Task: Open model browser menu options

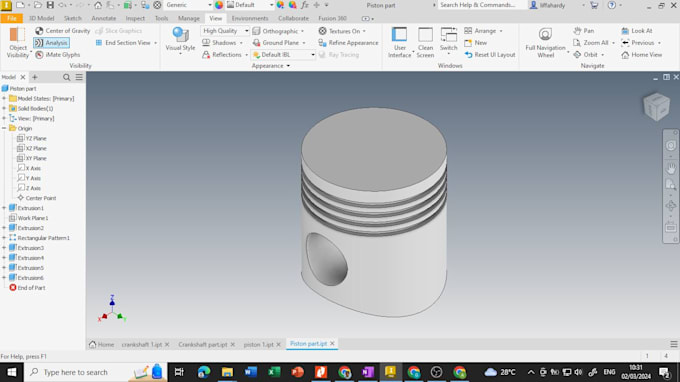Action: [79, 77]
